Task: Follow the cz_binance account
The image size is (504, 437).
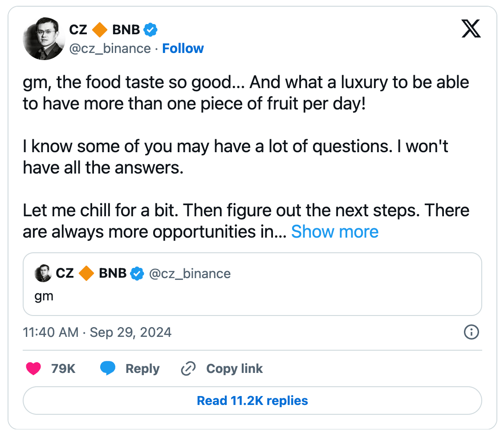Action: 183,48
